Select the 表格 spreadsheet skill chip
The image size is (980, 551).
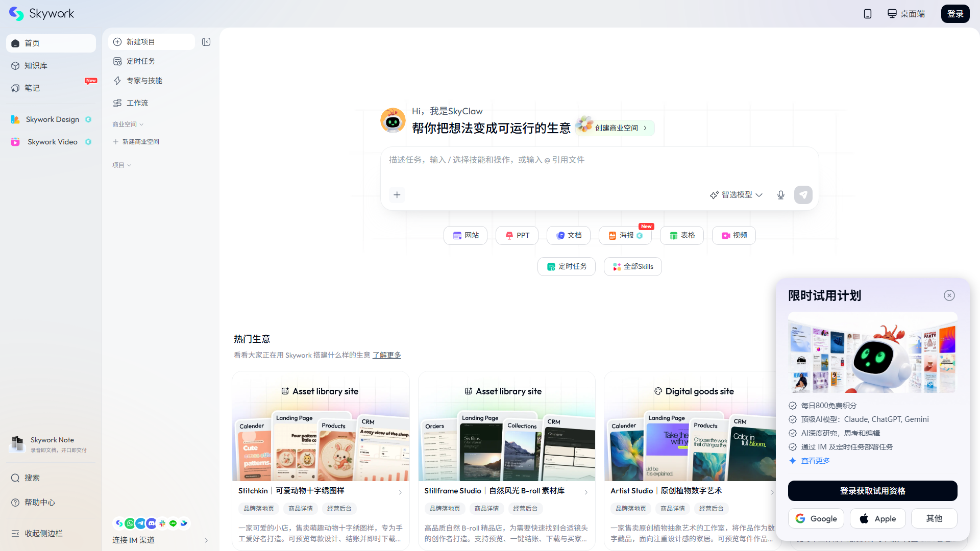click(x=682, y=235)
